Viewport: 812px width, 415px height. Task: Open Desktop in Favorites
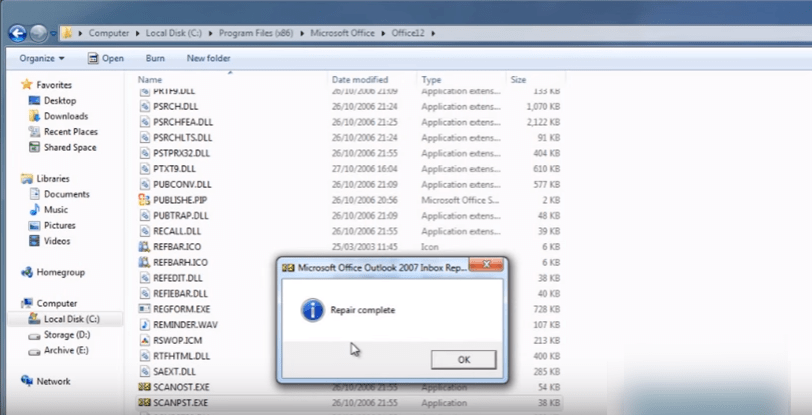[53, 101]
